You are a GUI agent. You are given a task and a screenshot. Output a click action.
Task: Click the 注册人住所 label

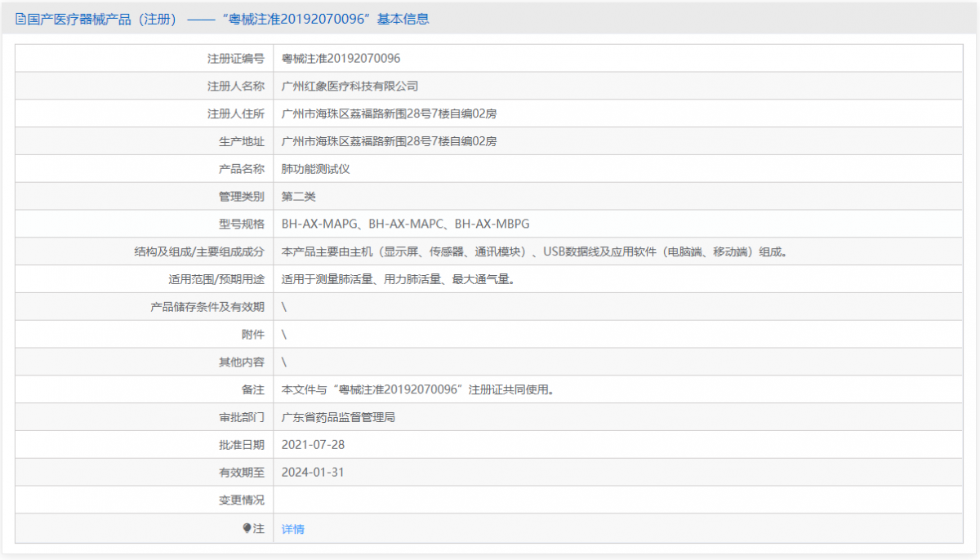236,113
